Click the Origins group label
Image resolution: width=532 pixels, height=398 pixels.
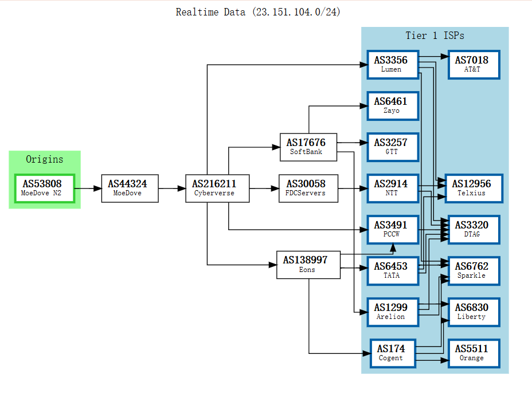click(45, 159)
